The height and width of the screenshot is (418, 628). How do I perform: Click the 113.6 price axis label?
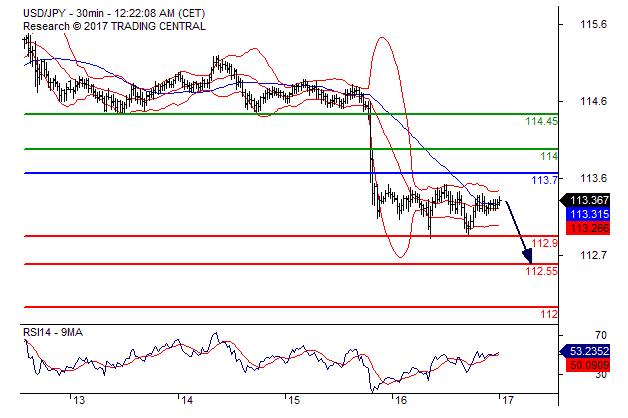pos(594,178)
